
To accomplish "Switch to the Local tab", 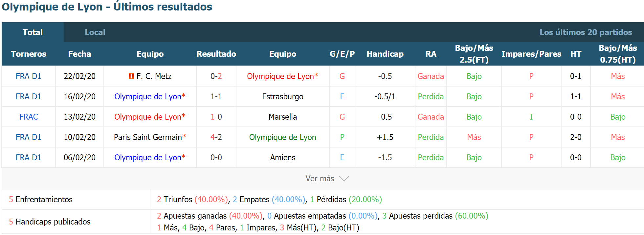I will pos(95,32).
